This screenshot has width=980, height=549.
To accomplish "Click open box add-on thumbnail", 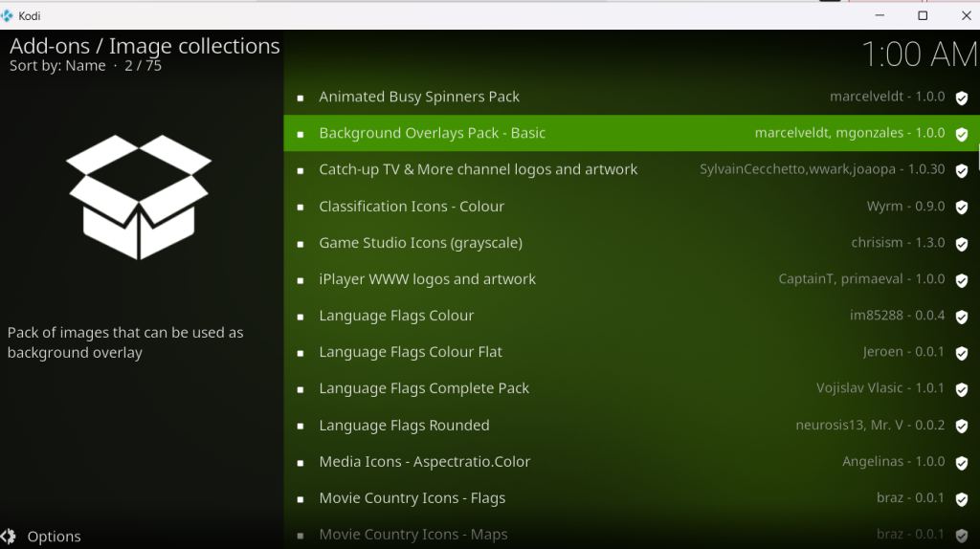I will [x=139, y=197].
